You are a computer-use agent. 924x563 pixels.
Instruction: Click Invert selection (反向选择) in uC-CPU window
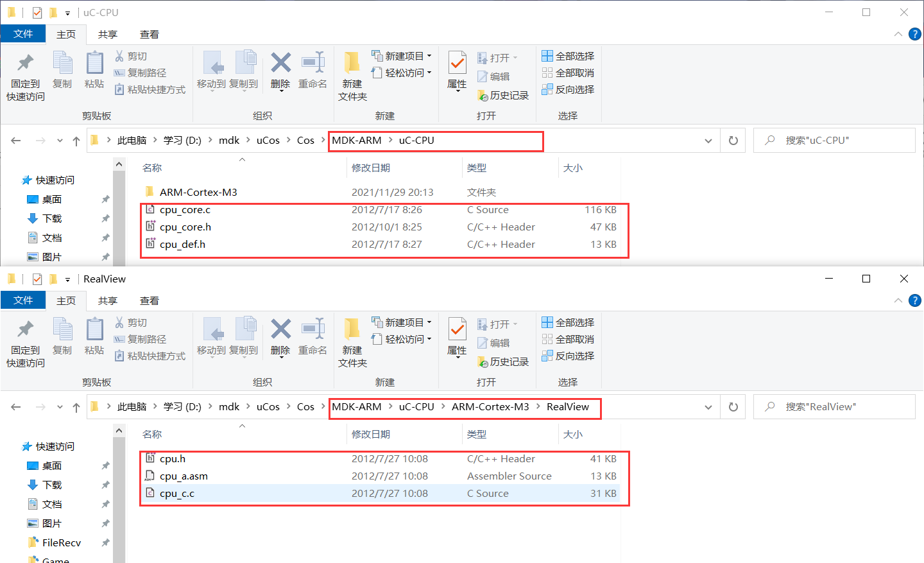click(x=568, y=90)
